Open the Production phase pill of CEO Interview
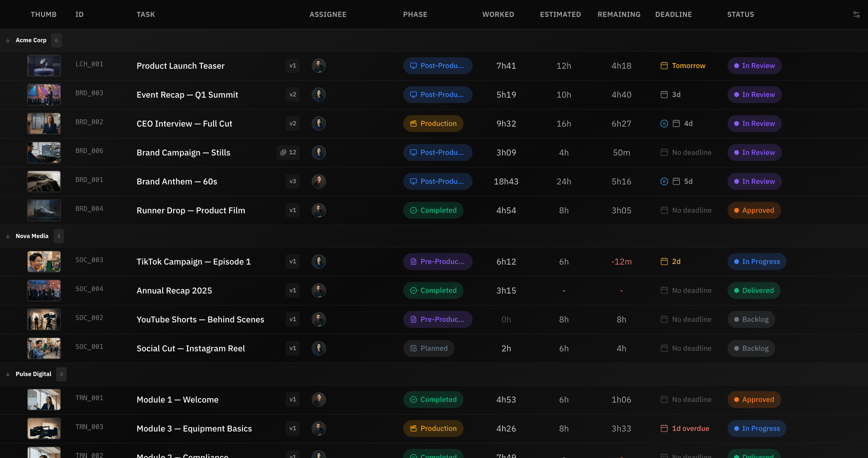Image resolution: width=868 pixels, height=458 pixels. (x=433, y=124)
